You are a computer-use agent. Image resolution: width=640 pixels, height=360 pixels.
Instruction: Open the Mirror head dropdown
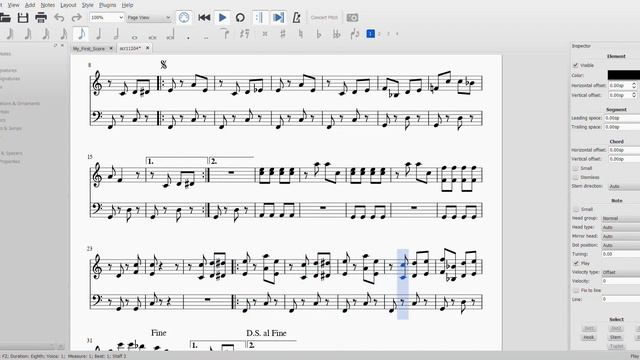(x=621, y=236)
